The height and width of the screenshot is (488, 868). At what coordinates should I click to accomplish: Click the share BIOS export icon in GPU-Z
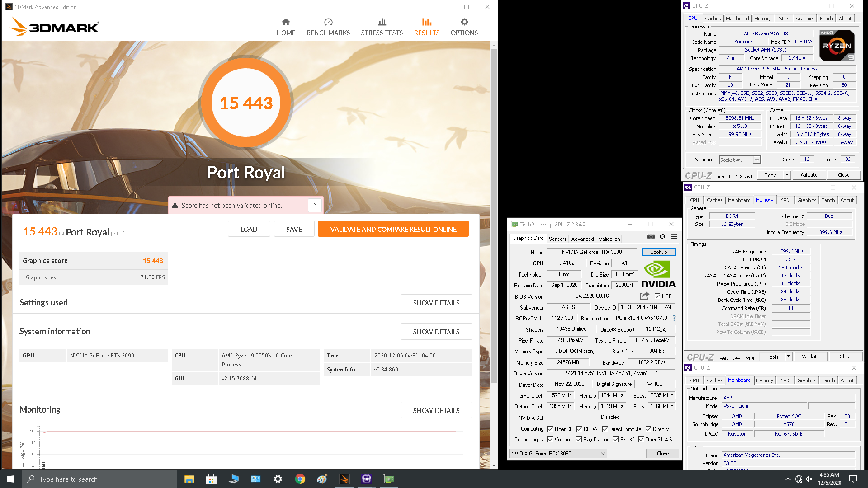(644, 296)
